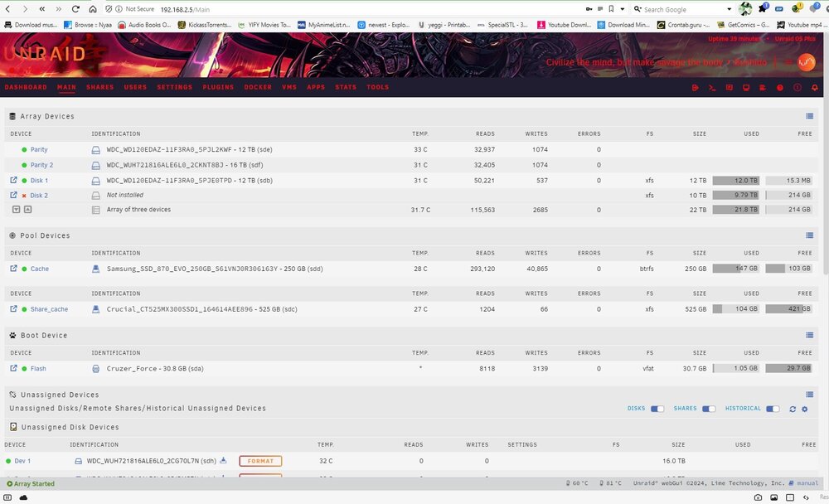Open the Crontab.guru bookmark
The image size is (829, 504).
click(x=683, y=24)
